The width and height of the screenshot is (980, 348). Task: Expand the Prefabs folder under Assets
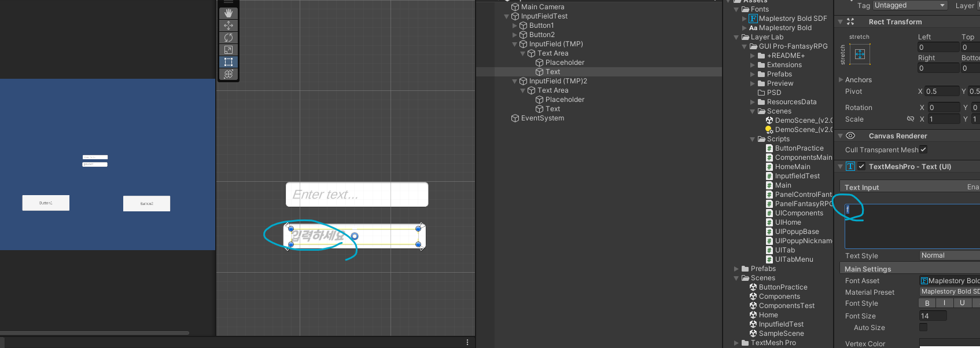coord(736,269)
